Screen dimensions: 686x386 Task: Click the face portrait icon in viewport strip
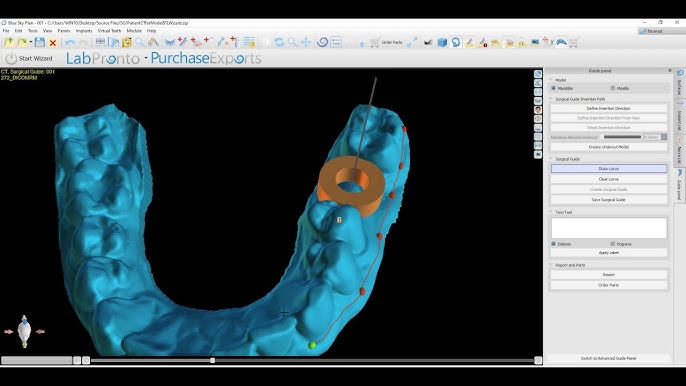click(538, 110)
